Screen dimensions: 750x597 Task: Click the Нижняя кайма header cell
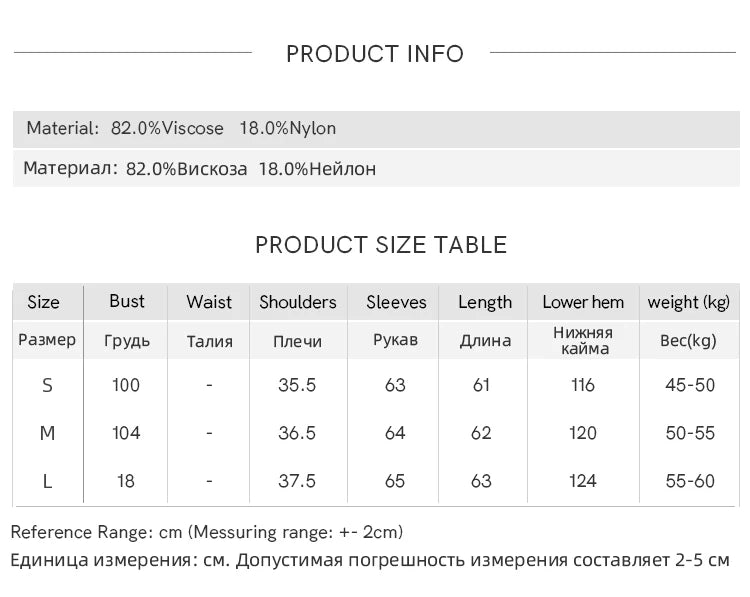pyautogui.click(x=583, y=340)
